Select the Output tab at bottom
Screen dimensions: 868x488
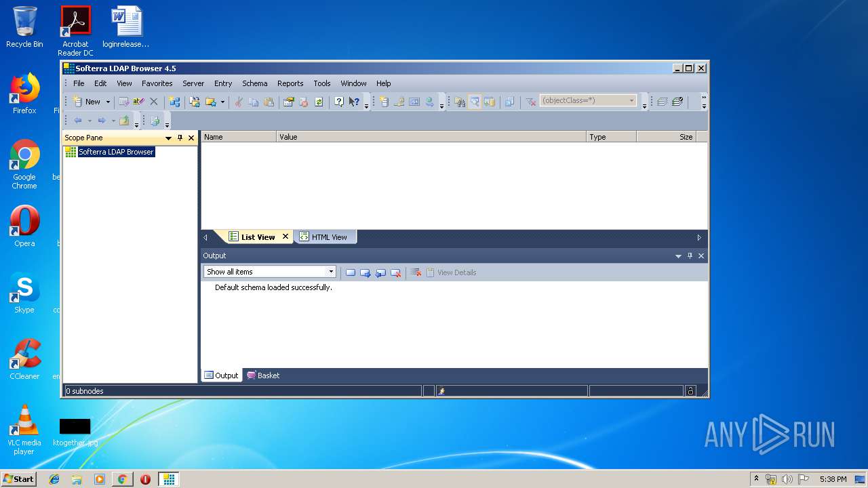222,375
